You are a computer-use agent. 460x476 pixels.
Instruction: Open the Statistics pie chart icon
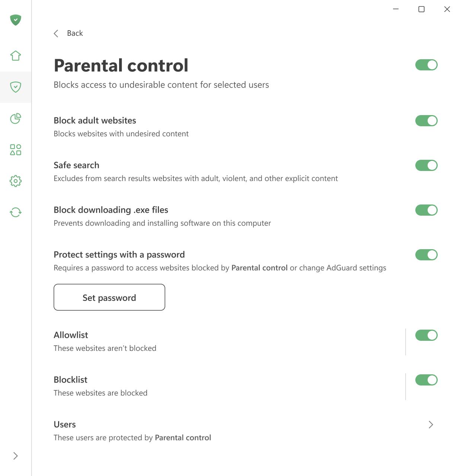click(x=16, y=119)
